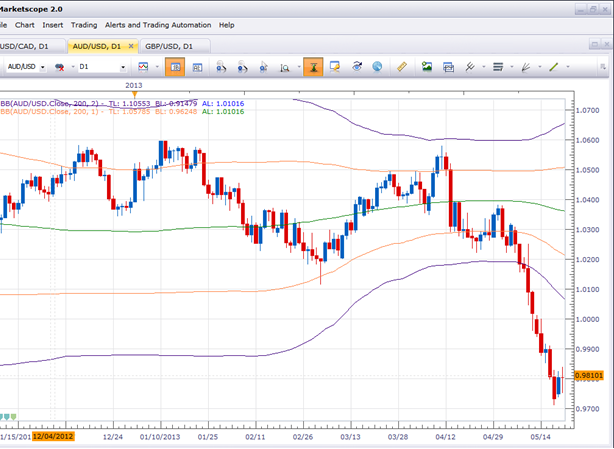
Task: Click the highlighted 12/04/2012 date marker
Action: 53,436
